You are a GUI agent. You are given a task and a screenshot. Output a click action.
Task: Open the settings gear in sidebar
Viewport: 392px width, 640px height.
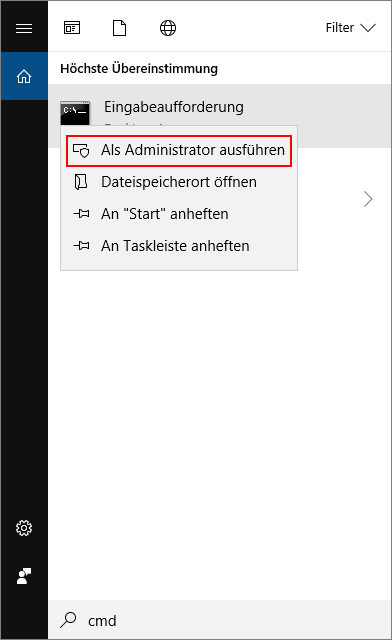pos(24,528)
